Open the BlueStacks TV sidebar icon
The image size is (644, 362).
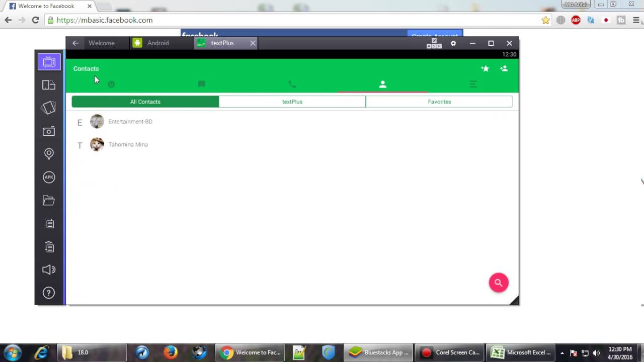click(49, 62)
